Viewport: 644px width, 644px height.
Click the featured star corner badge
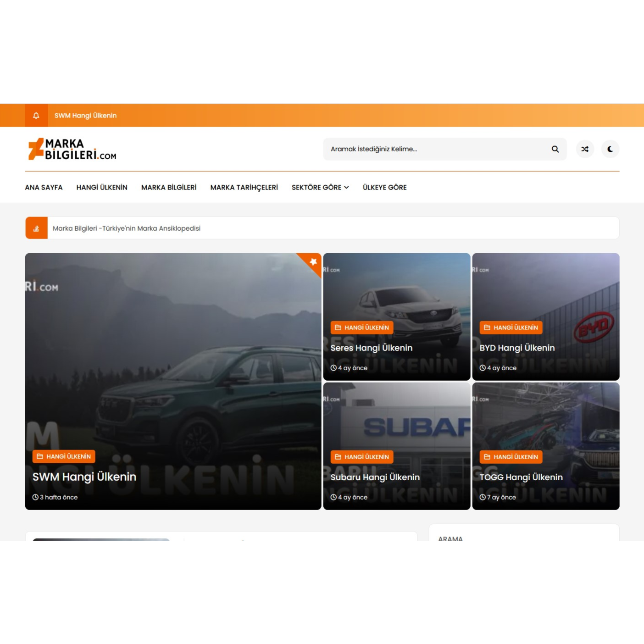click(x=313, y=261)
